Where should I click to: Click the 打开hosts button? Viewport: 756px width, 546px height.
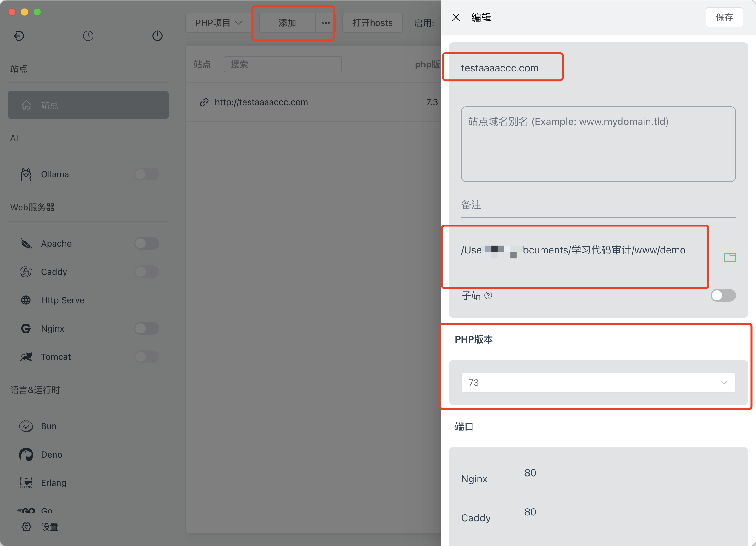pos(372,23)
